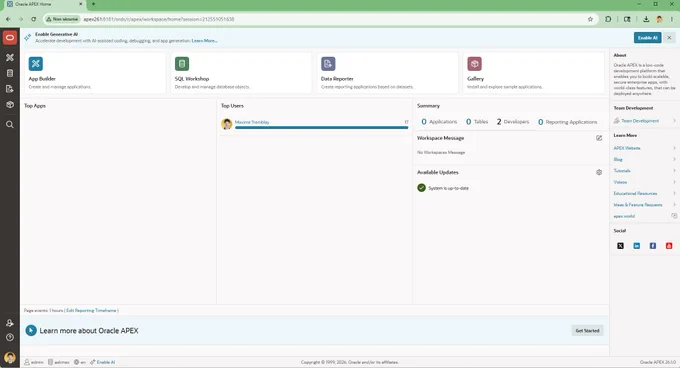Open the YouTube social icon
Screen dimensions: 680x368
click(x=669, y=246)
